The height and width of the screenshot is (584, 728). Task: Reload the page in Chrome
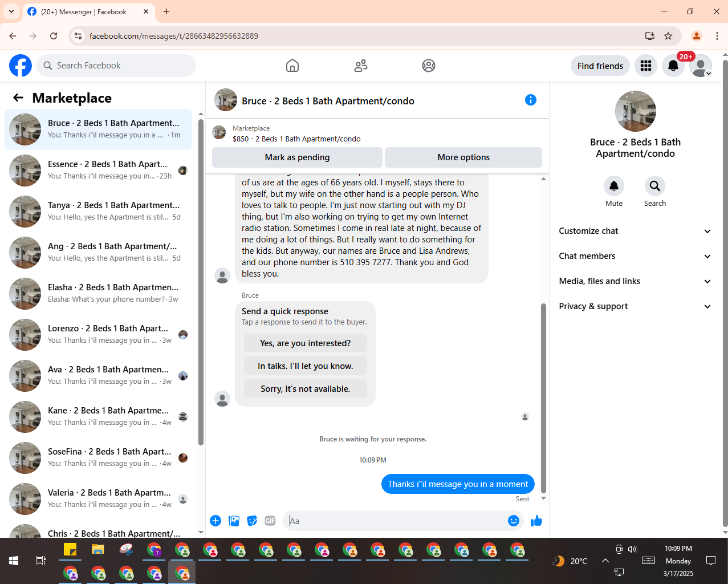tap(54, 36)
